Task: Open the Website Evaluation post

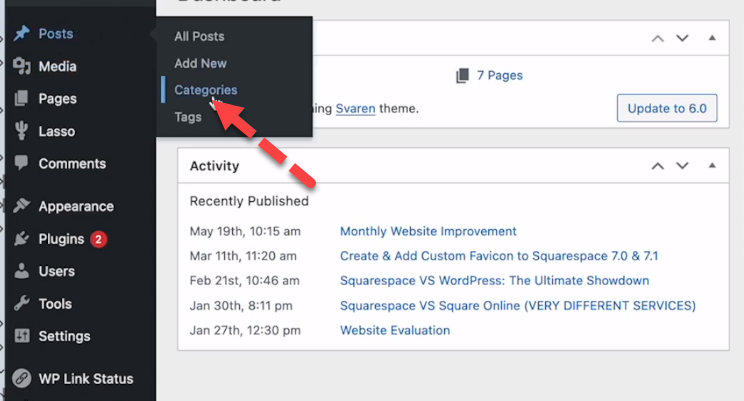Action: pyautogui.click(x=395, y=330)
